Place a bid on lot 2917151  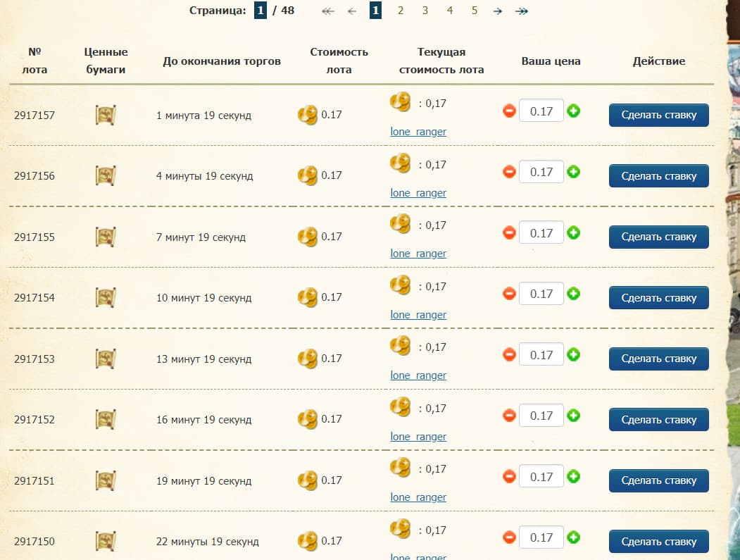(x=659, y=480)
